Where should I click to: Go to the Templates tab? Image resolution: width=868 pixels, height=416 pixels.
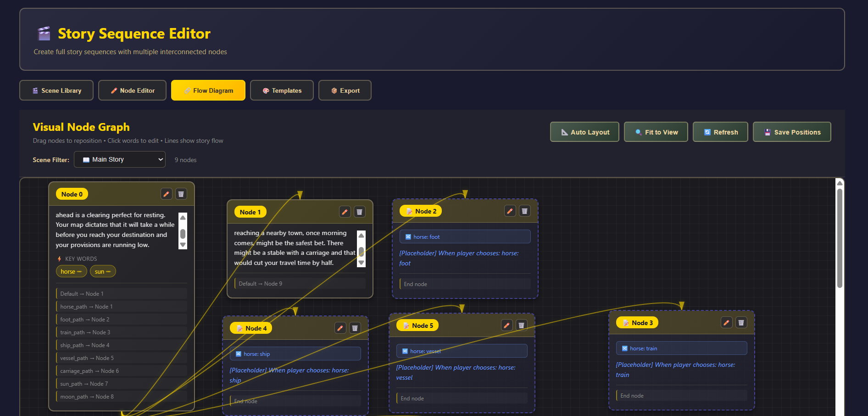pos(282,90)
